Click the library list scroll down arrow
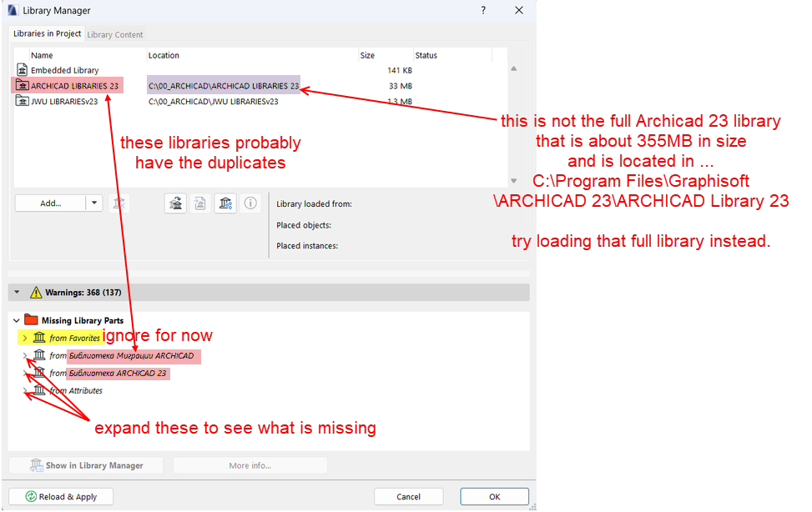Image resolution: width=812 pixels, height=512 pixels. click(x=514, y=181)
